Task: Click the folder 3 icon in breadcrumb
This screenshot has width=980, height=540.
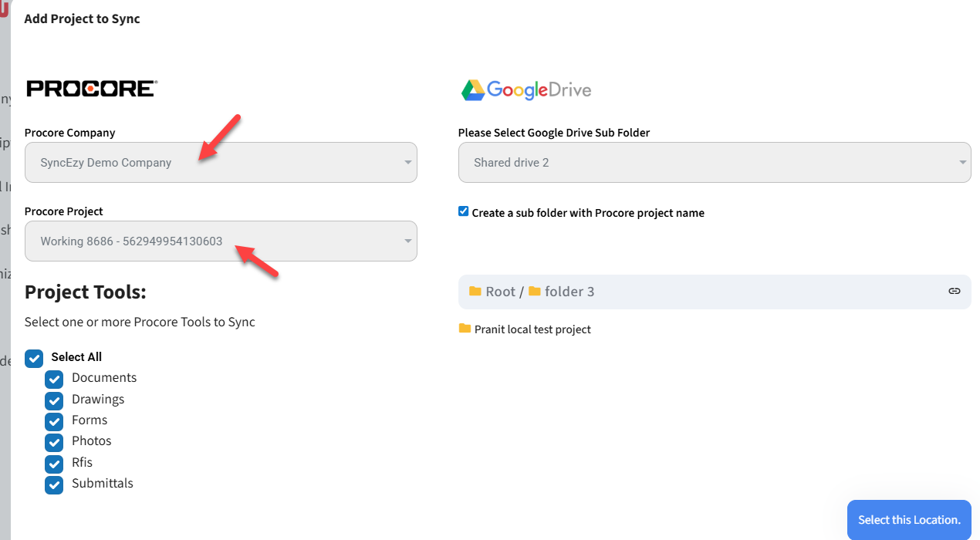Action: point(535,292)
